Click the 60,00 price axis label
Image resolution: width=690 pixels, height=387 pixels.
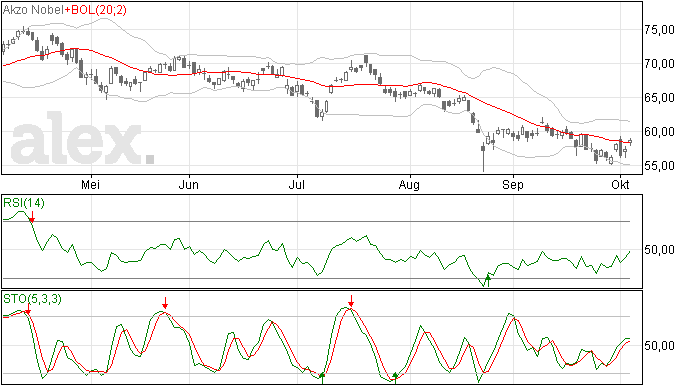click(x=659, y=132)
